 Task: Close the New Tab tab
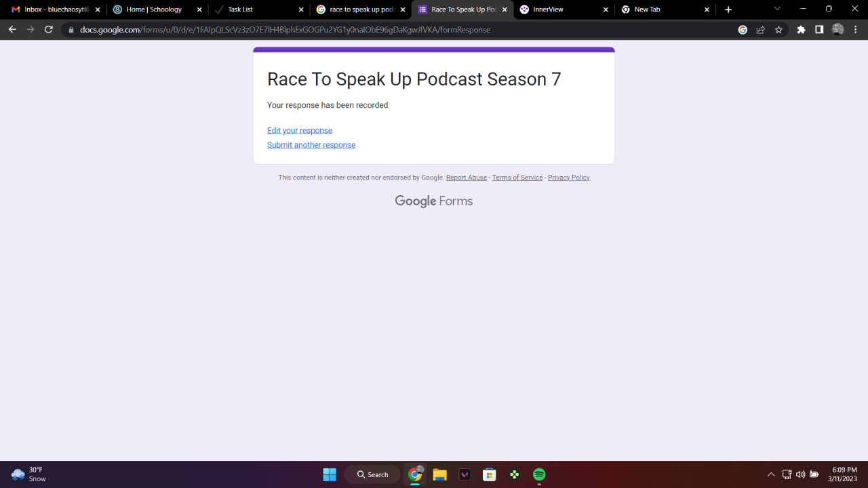[x=707, y=9]
